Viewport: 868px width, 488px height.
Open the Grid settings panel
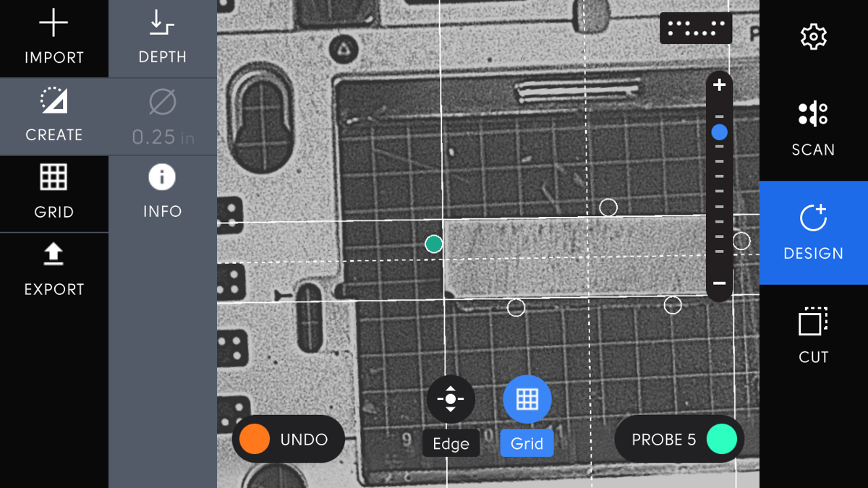coord(54,193)
